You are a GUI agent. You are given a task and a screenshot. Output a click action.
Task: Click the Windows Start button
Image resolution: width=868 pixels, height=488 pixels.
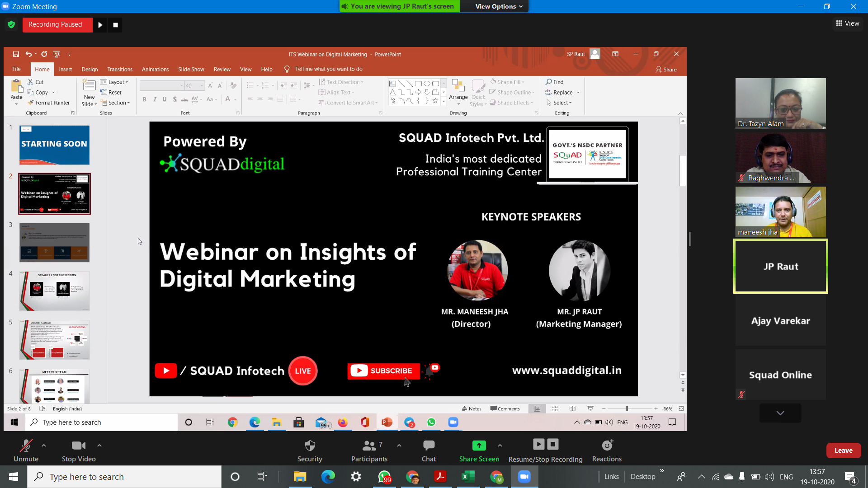click(14, 477)
